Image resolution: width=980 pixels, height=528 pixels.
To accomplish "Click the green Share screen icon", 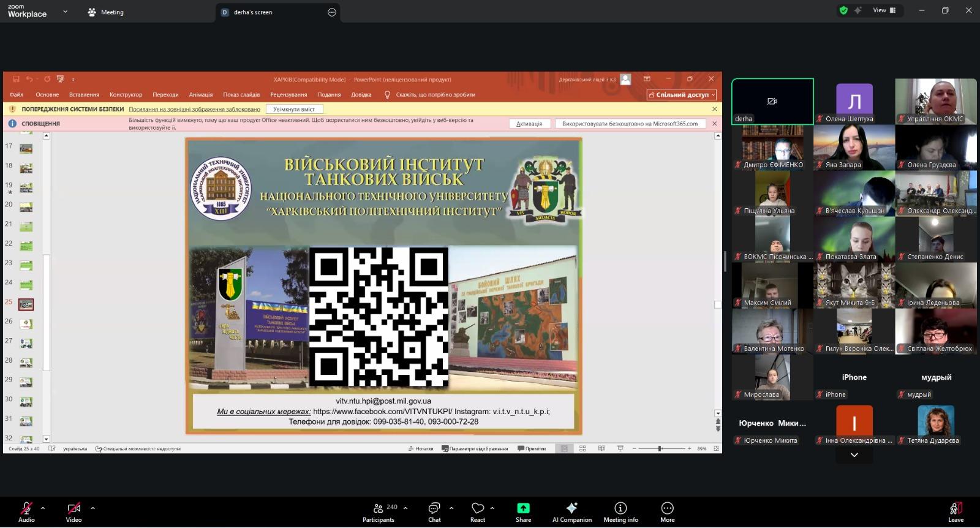I will (523, 508).
